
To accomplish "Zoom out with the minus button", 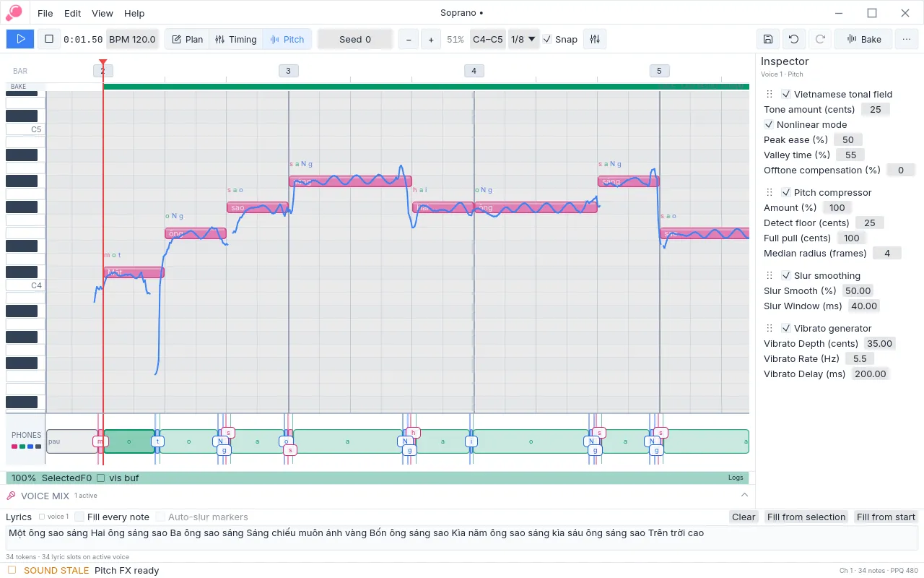I will 409,39.
